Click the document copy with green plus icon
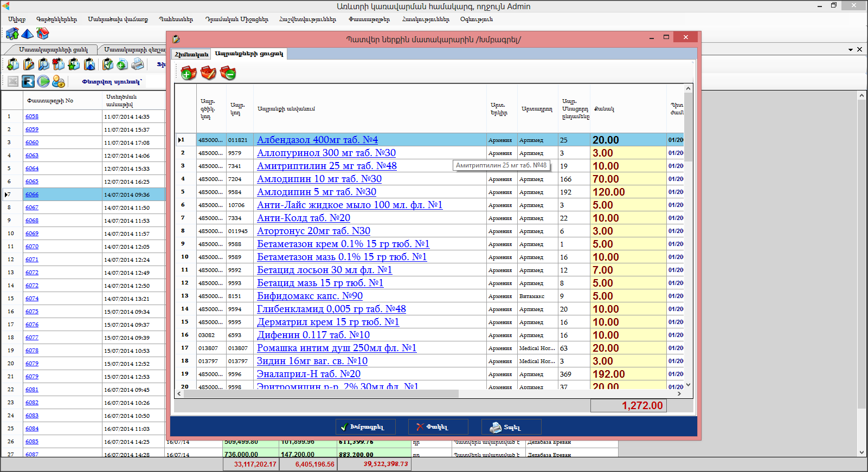Screen dimensions: 868x472 123,64
